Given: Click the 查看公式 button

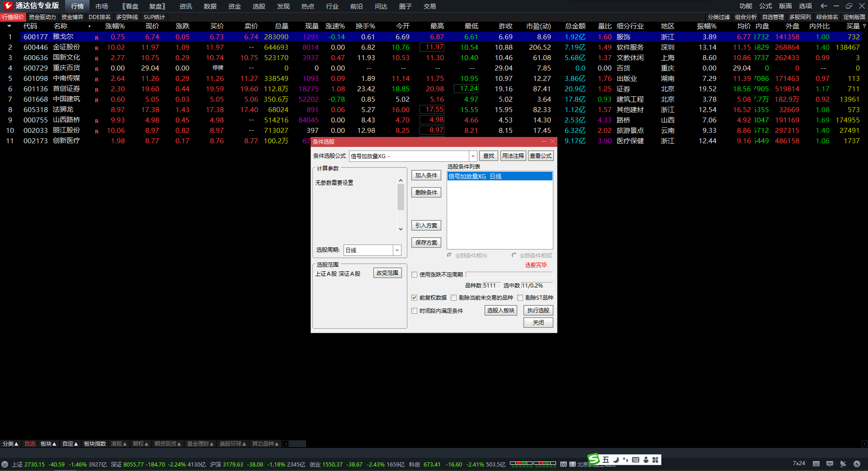Looking at the screenshot, I should pyautogui.click(x=541, y=156).
